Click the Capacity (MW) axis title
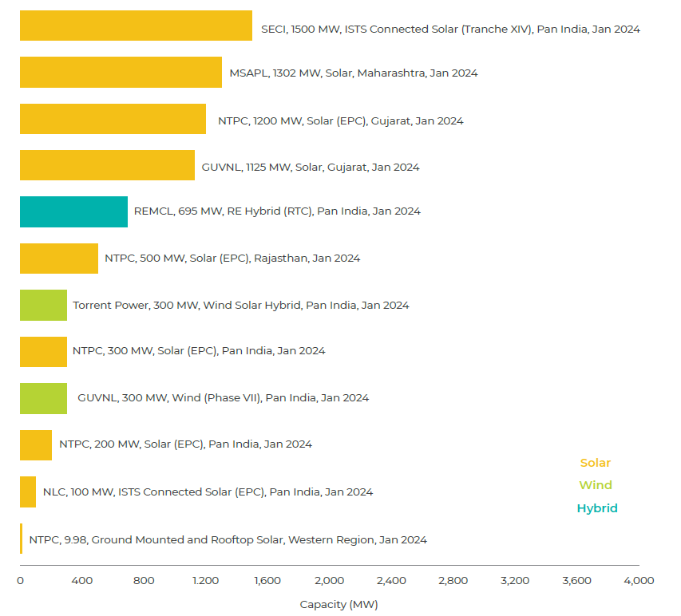Viewport: 681px width, 616px height. 339,604
